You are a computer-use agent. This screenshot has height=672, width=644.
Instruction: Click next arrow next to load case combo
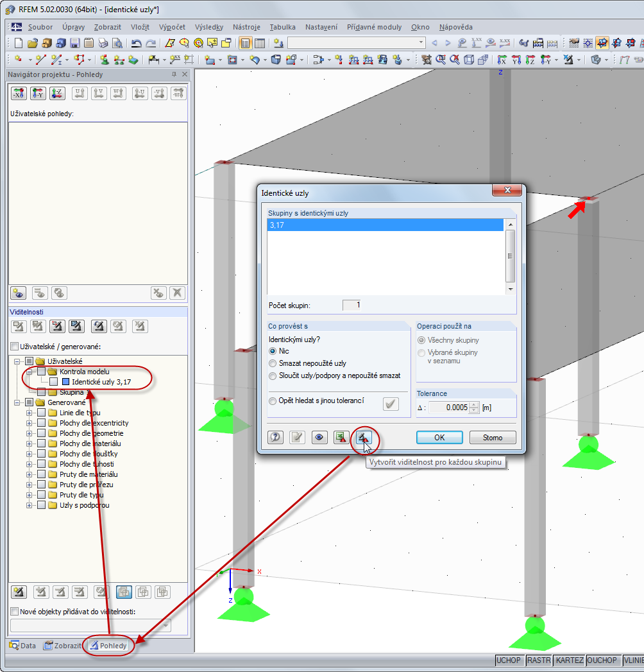click(x=448, y=43)
